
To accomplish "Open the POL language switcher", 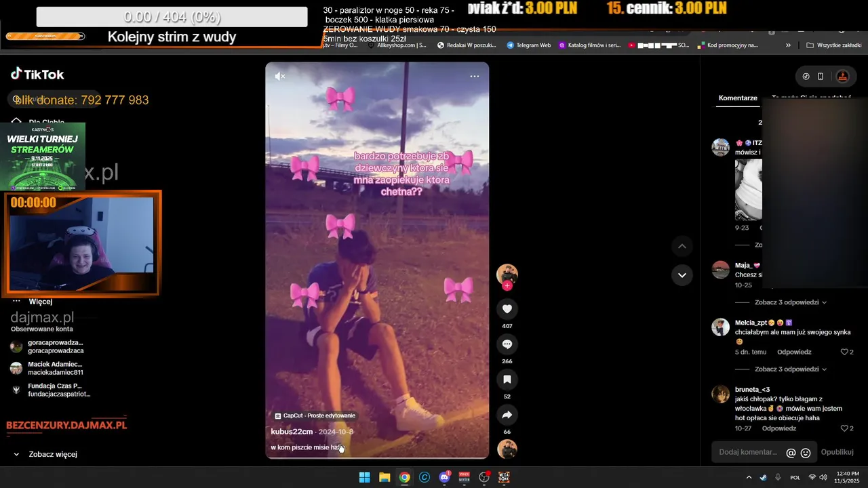I will point(795,477).
